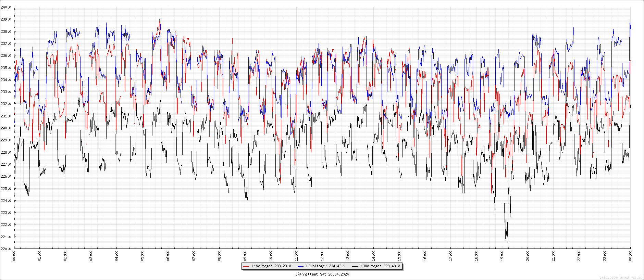The width and height of the screenshot is (644, 280).
Task: Click the black L3Voltage legend color line
Action: click(x=355, y=266)
